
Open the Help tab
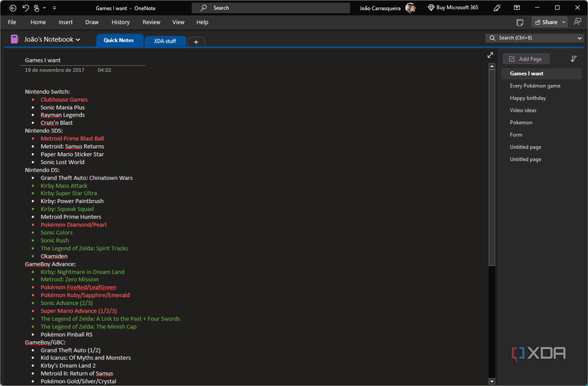click(x=202, y=22)
